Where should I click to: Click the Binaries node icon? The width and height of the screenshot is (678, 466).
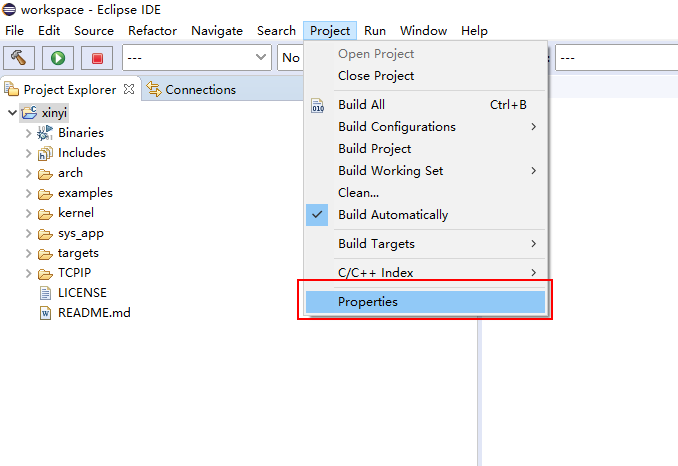coord(45,133)
